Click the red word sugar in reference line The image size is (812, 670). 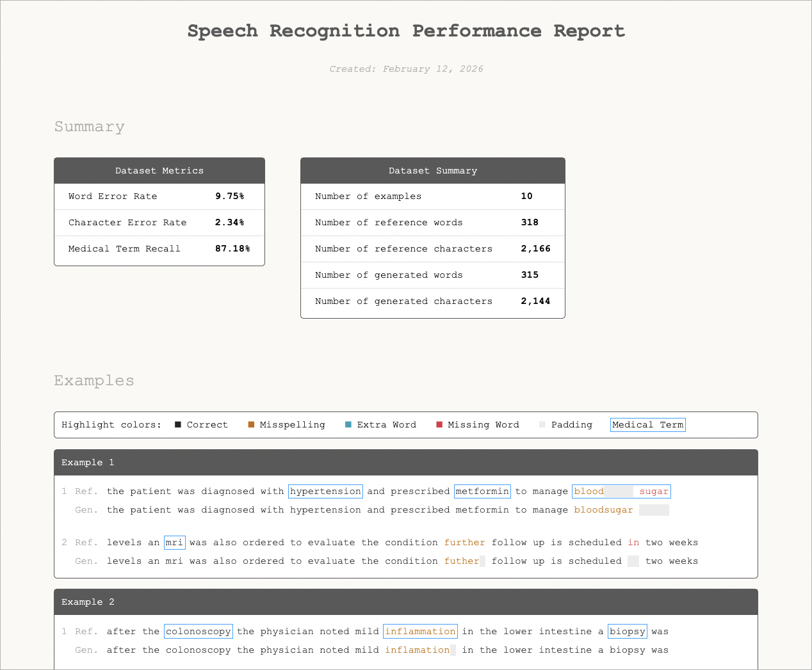coord(654,491)
